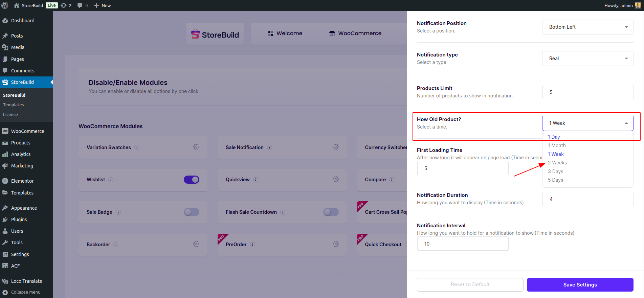Viewport: 644px width, 298px height.
Task: Focus the First Loading Time input
Action: tap(463, 168)
